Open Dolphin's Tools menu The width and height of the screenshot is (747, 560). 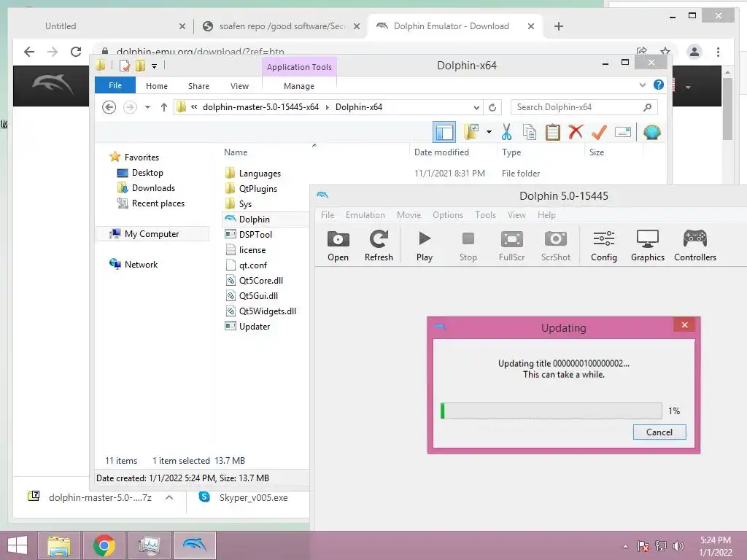(x=485, y=215)
